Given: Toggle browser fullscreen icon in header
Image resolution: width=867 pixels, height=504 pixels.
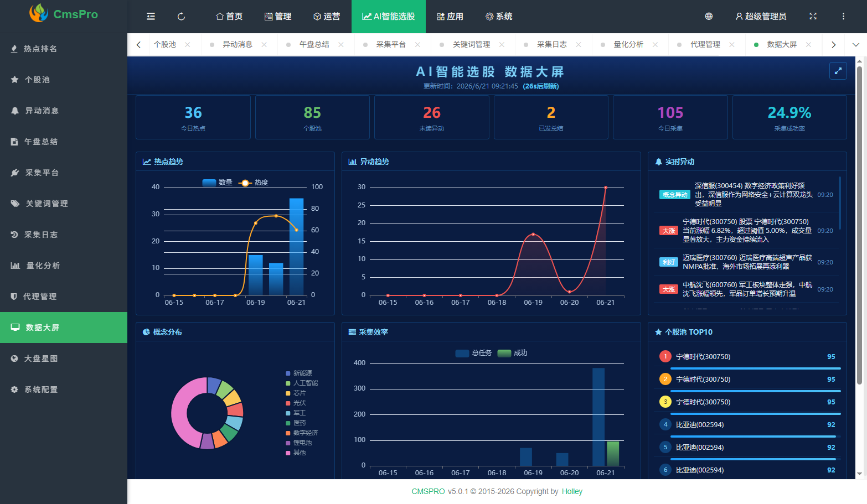Looking at the screenshot, I should tap(813, 17).
